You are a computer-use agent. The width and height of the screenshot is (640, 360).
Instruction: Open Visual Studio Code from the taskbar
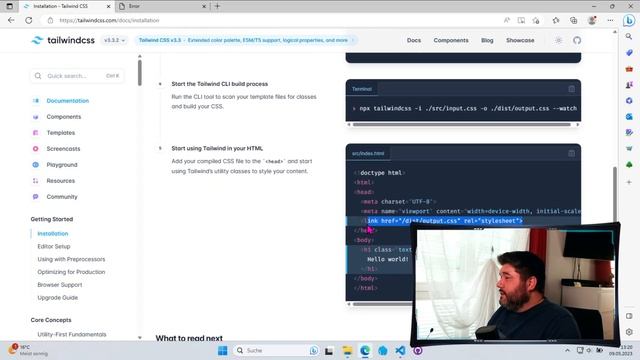400,351
